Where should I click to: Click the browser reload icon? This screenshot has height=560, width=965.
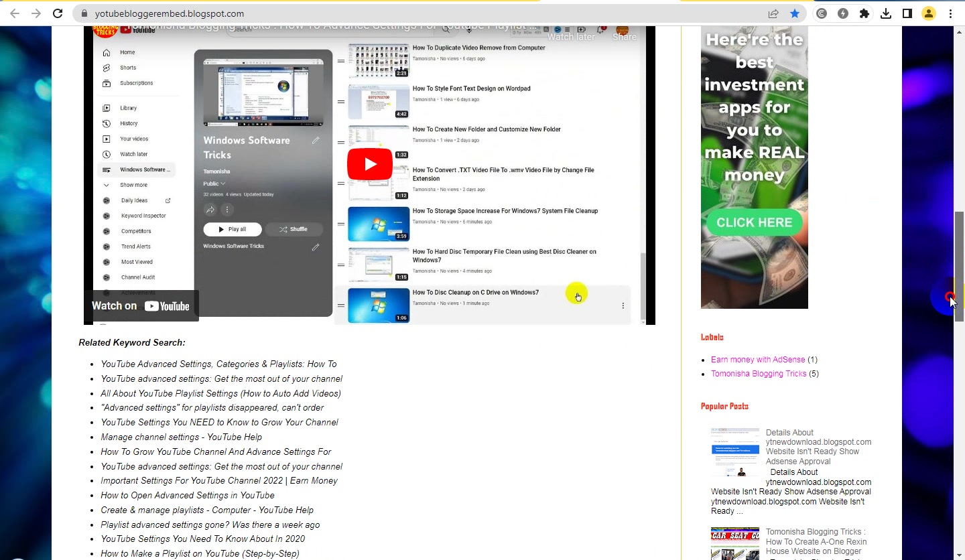coord(58,13)
